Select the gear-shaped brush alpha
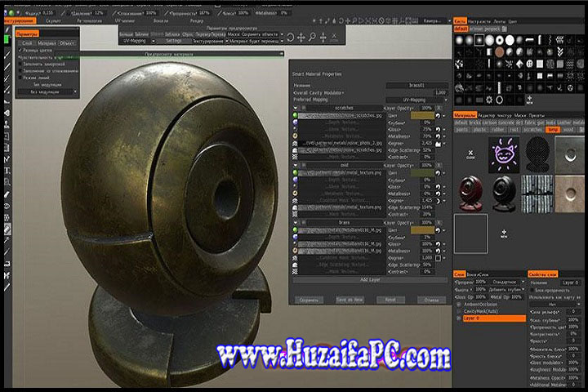 [x=489, y=100]
